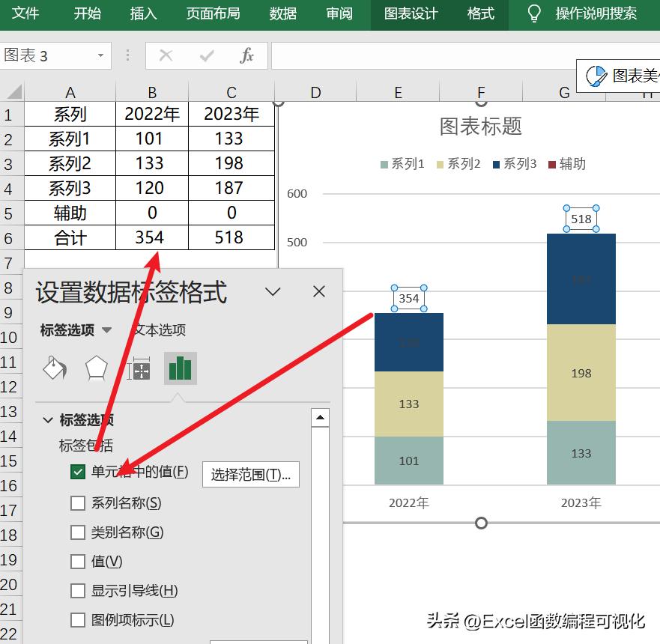Enable 类别名称 checkbox
The image size is (660, 644).
pos(78,532)
